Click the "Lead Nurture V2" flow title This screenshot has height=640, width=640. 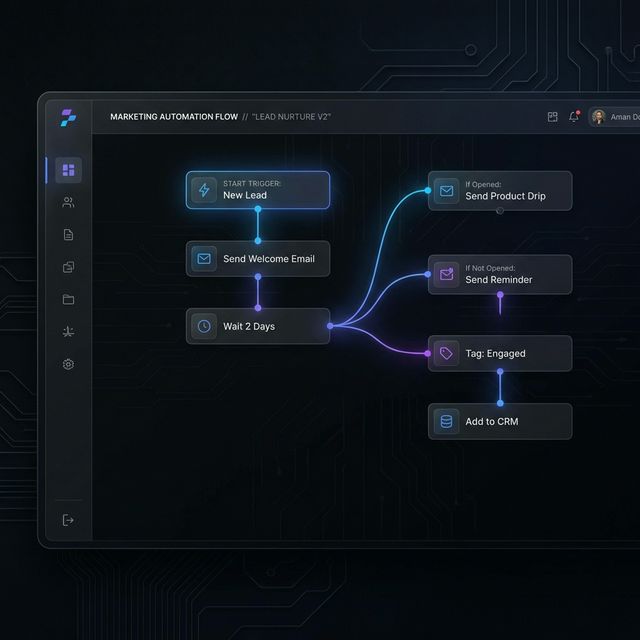[x=291, y=117]
